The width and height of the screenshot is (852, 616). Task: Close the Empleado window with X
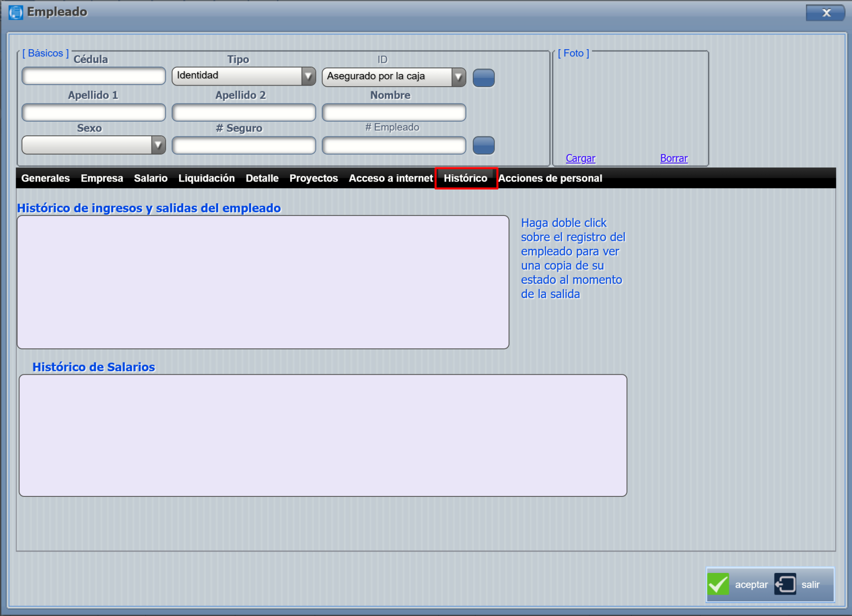[826, 13]
